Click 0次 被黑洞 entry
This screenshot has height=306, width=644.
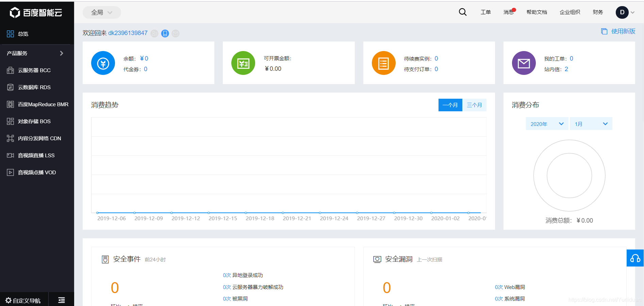235,299
